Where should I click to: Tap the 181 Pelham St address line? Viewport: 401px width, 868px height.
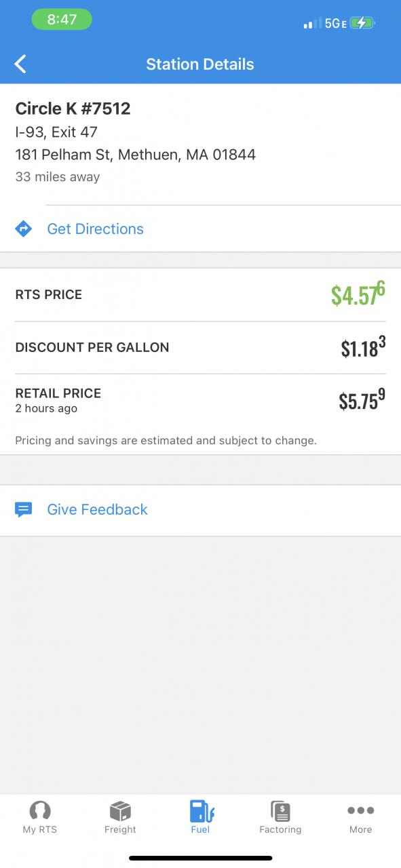pos(136,155)
